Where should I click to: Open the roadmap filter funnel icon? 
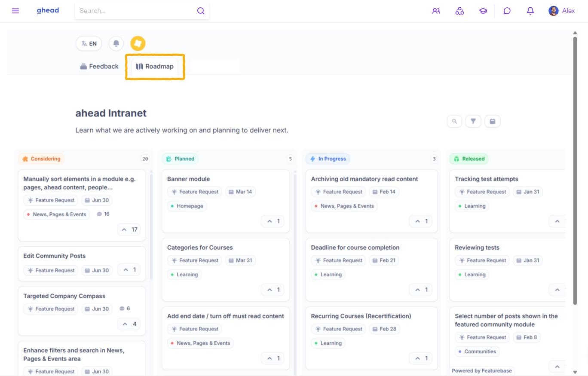(473, 121)
